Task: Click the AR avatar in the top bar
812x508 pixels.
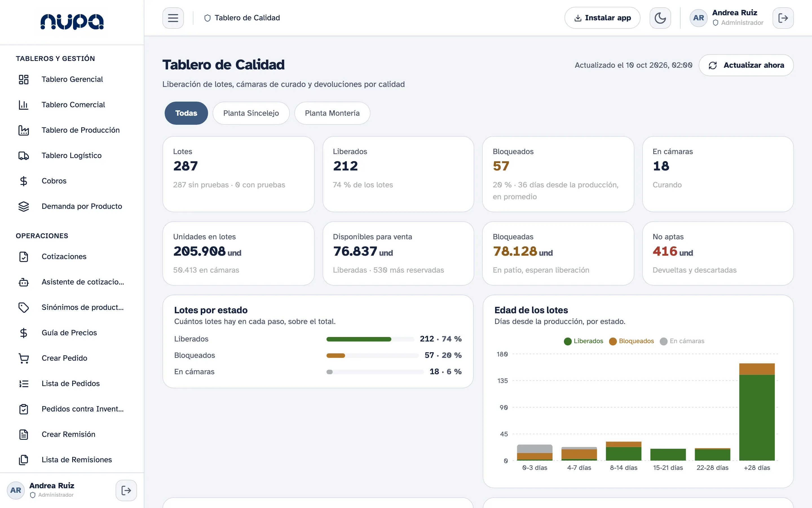Action: point(698,18)
